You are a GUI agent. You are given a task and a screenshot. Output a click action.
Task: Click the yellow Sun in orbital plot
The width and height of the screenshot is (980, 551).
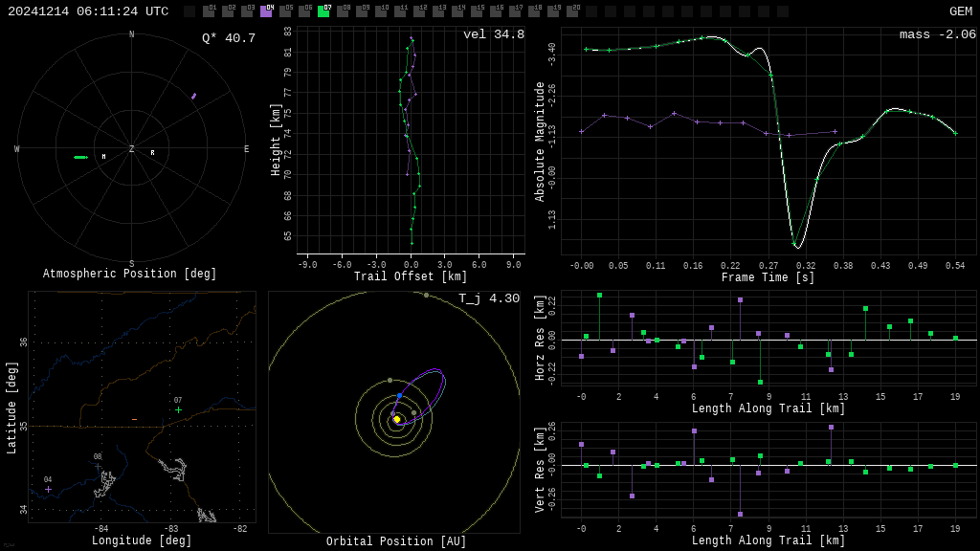click(x=397, y=419)
